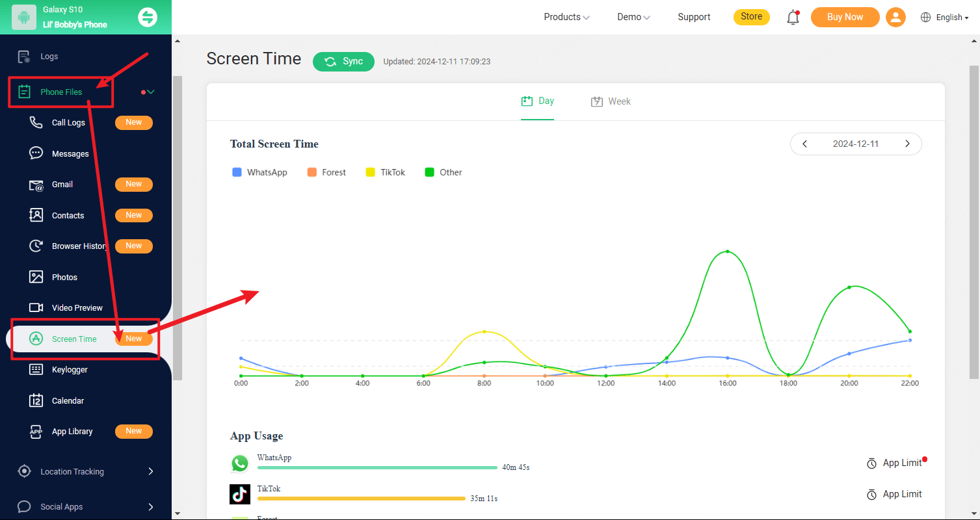Click the TikTok app icon

[x=240, y=494]
